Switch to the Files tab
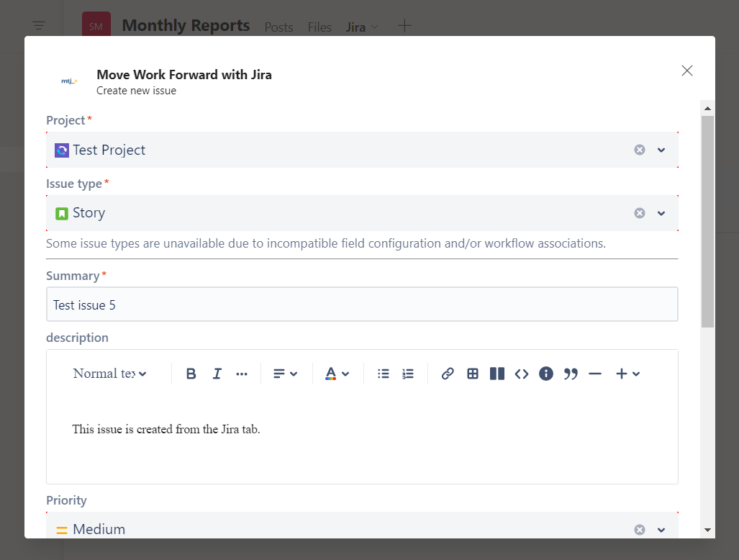This screenshot has height=560, width=739. point(319,27)
